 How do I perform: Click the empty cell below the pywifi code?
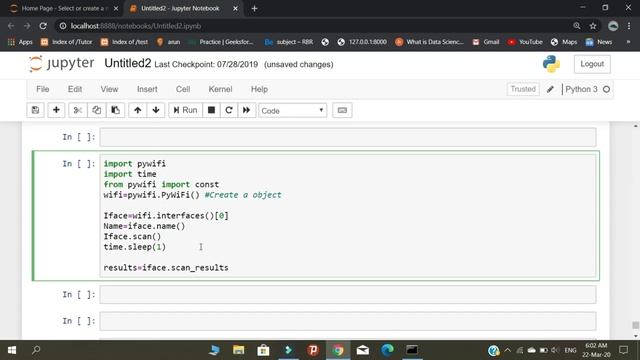[348, 295]
